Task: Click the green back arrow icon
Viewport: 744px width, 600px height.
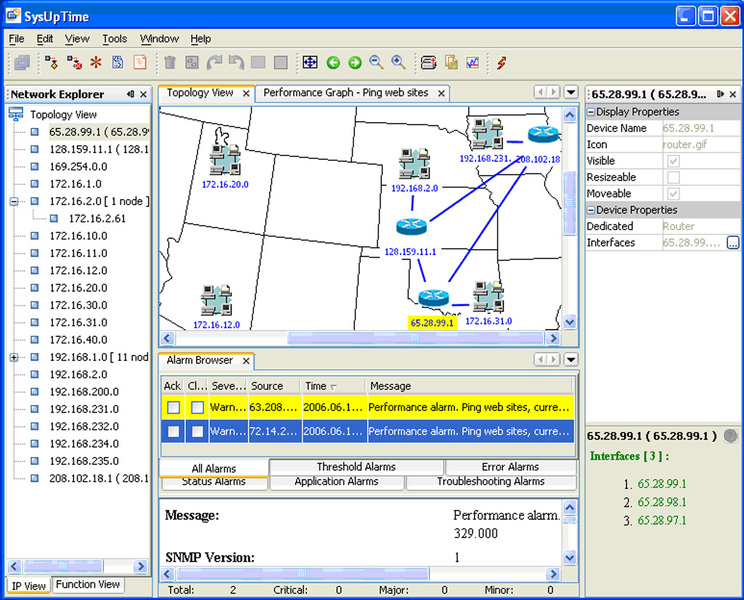Action: [333, 63]
